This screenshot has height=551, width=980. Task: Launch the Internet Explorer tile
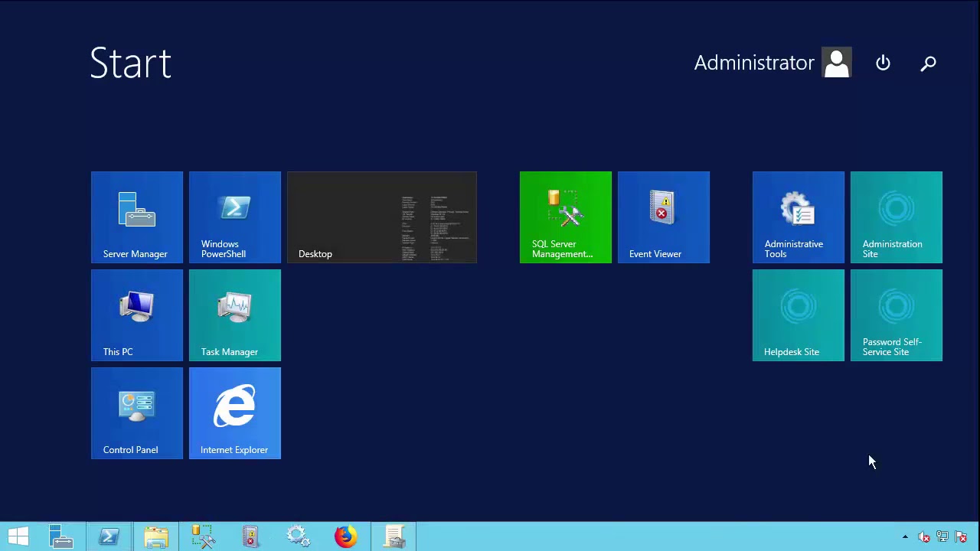235,413
